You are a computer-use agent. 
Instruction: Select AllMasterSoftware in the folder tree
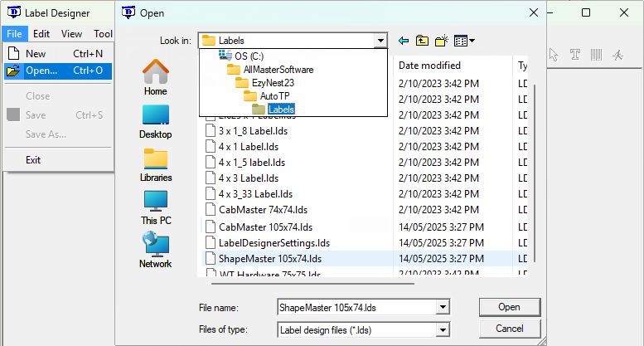click(266, 70)
